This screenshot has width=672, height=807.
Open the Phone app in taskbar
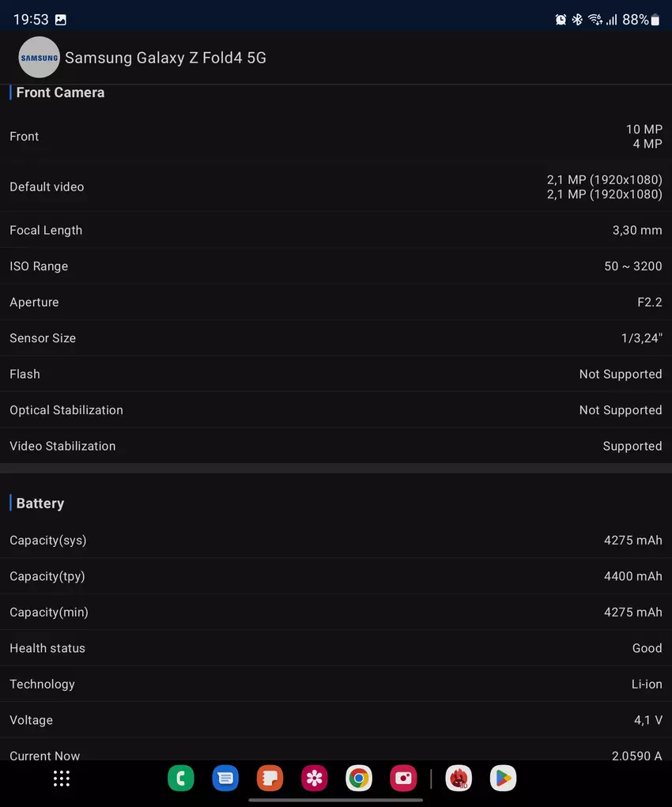181,779
